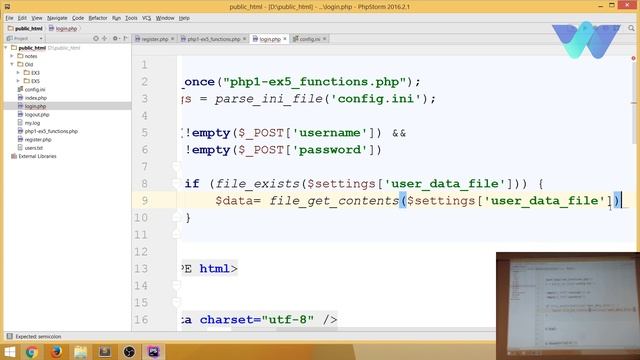Click file_exists on line 8
This screenshot has height=360, width=640.
pyautogui.click(x=258, y=184)
